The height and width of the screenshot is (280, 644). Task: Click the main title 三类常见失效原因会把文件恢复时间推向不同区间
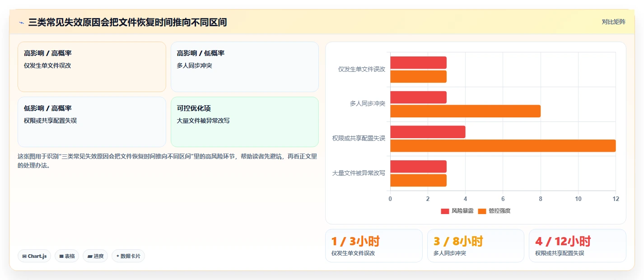click(127, 22)
